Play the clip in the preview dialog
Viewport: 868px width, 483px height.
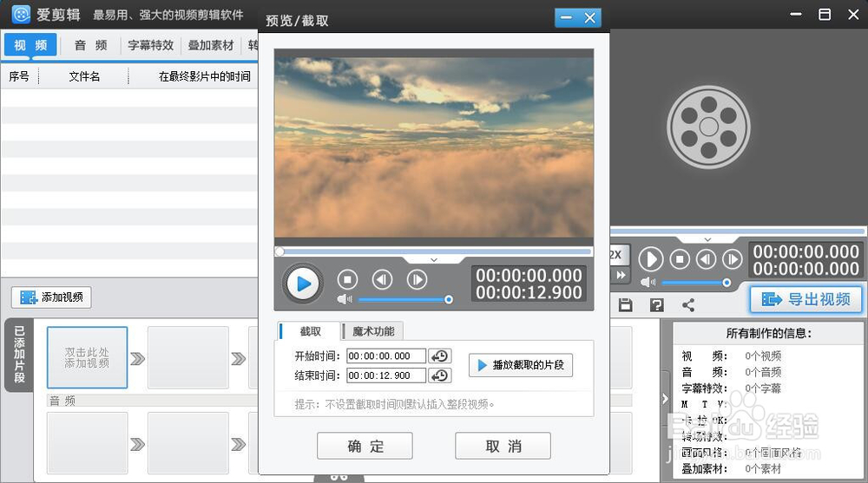point(303,284)
